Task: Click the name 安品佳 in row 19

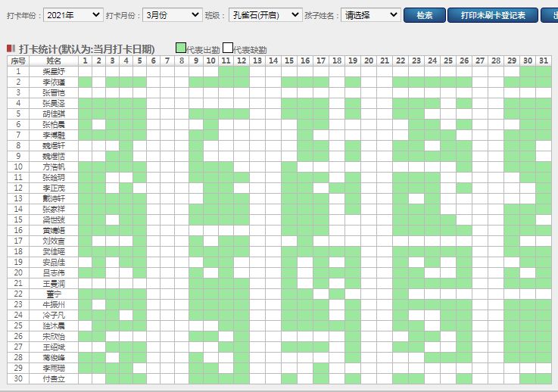Action: point(54,262)
